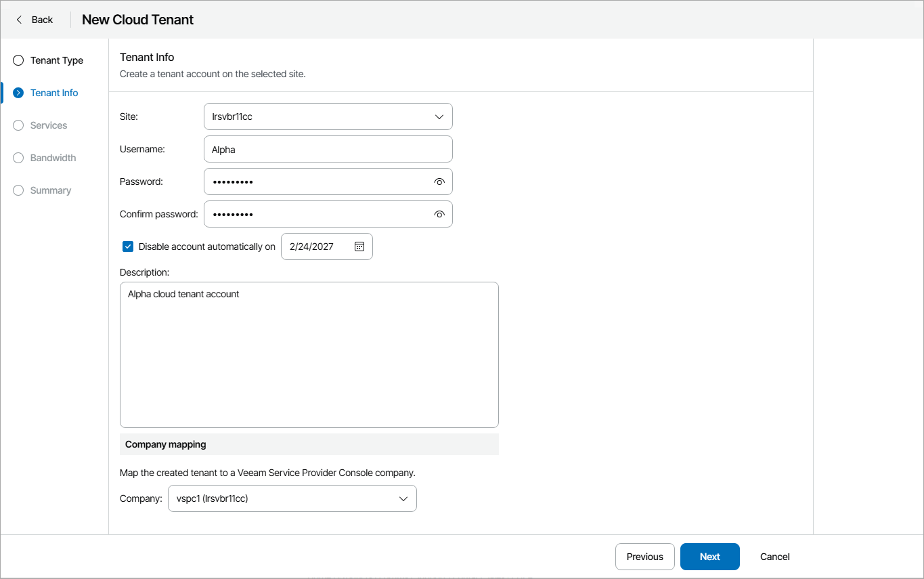Click the Tenant Type step circle icon
Screen dimensions: 924x579
(x=18, y=60)
